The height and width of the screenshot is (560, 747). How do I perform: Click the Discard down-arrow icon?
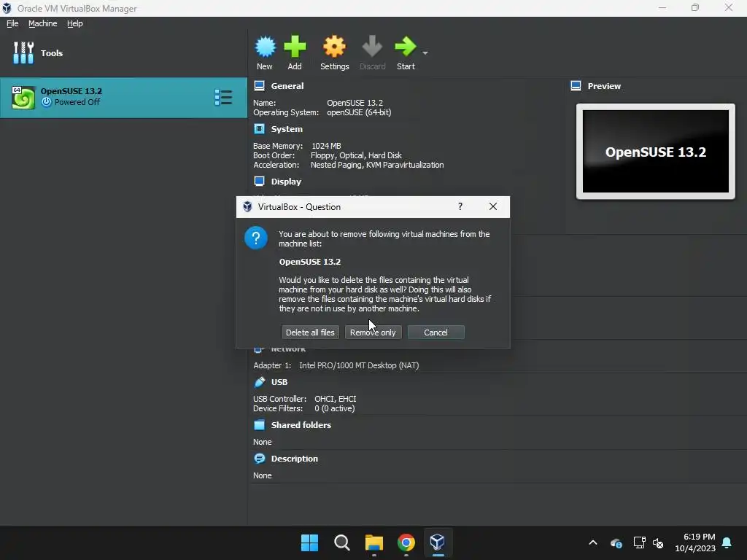[x=372, y=47]
